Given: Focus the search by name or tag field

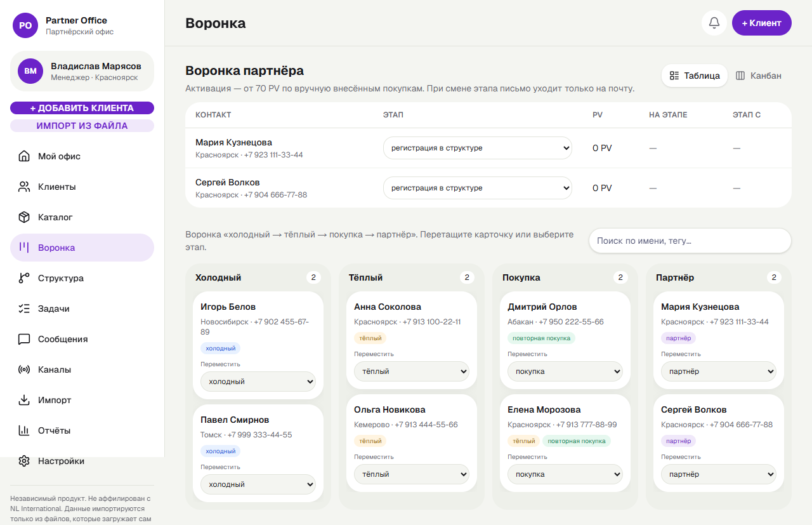Looking at the screenshot, I should point(690,241).
